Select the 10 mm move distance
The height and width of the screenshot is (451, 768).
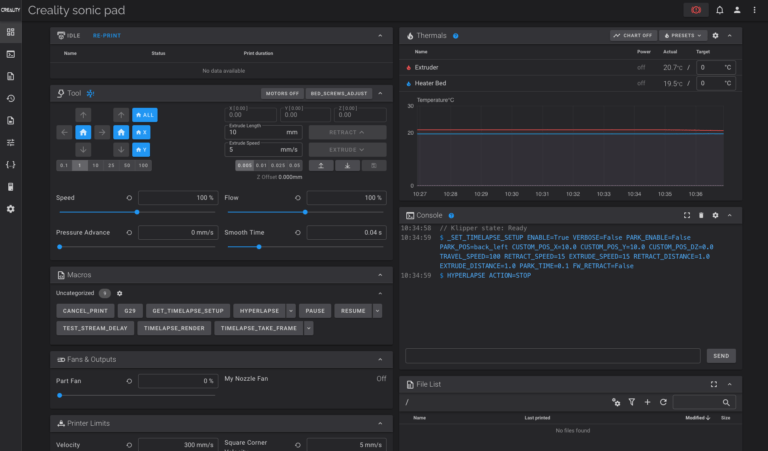[x=96, y=165]
